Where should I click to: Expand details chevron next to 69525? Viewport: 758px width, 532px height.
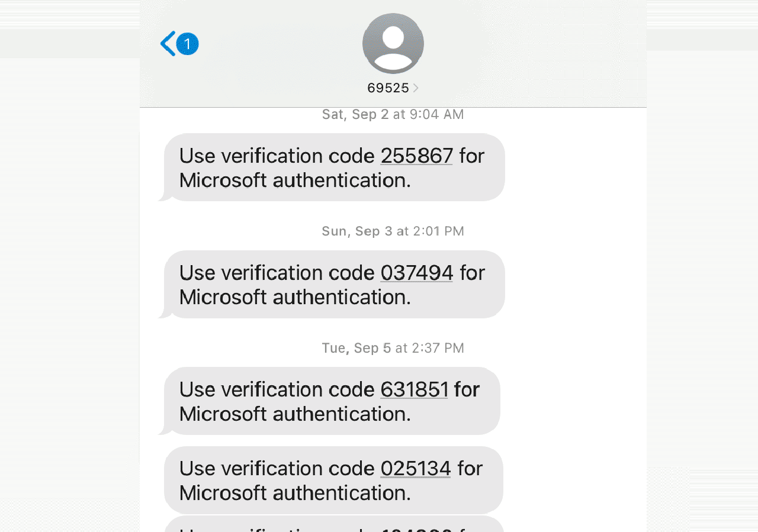click(416, 88)
